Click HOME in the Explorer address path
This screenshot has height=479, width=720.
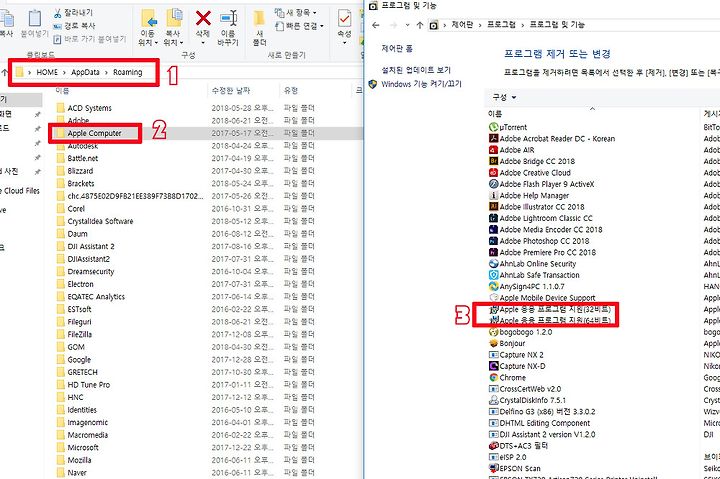tap(47, 72)
